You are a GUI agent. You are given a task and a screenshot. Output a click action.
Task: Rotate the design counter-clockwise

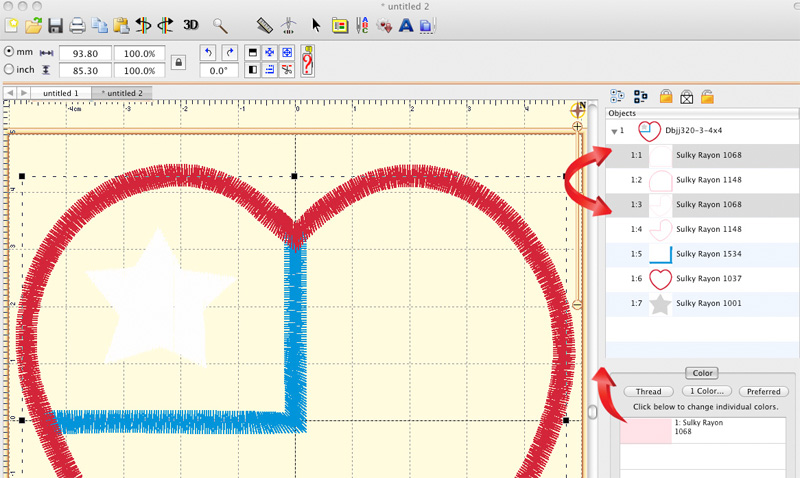pos(208,53)
